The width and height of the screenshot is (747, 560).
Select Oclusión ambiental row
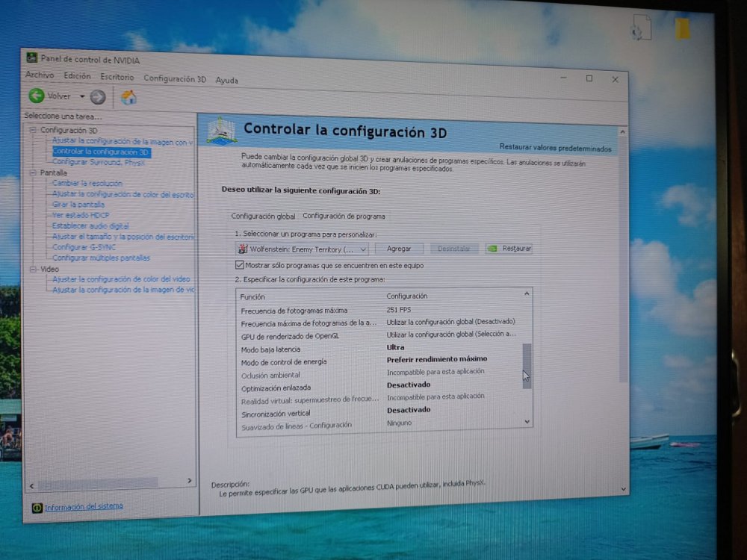point(379,373)
